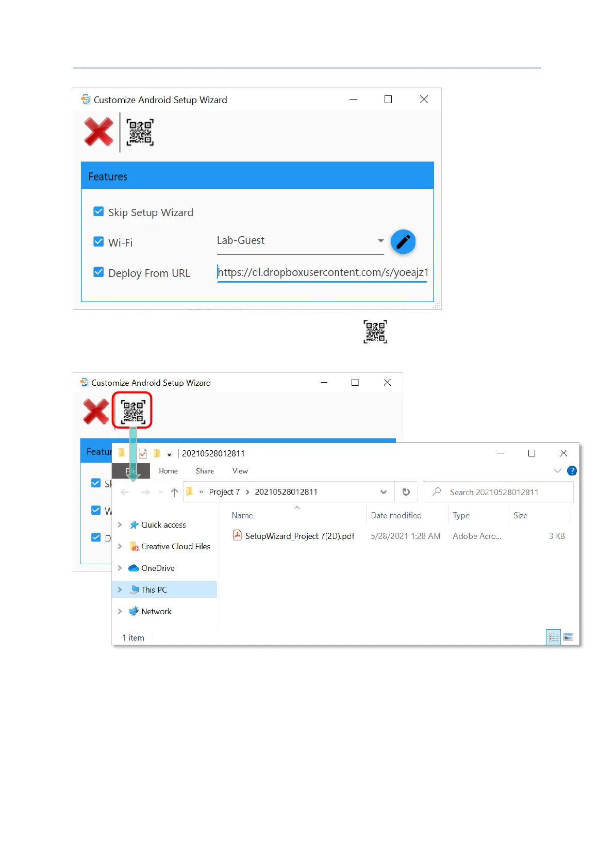This screenshot has height=868, width=614.
Task: Maximize the Explorer window
Action: 532,453
